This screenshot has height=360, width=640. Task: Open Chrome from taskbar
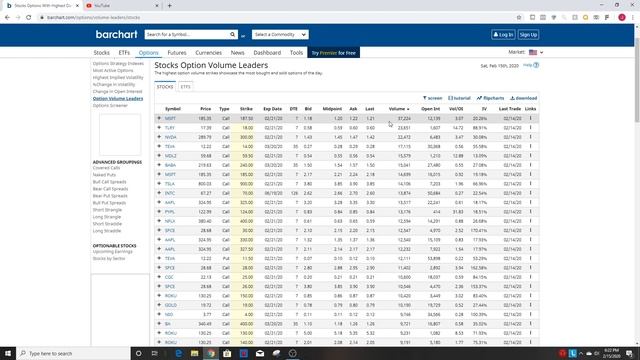(211, 353)
